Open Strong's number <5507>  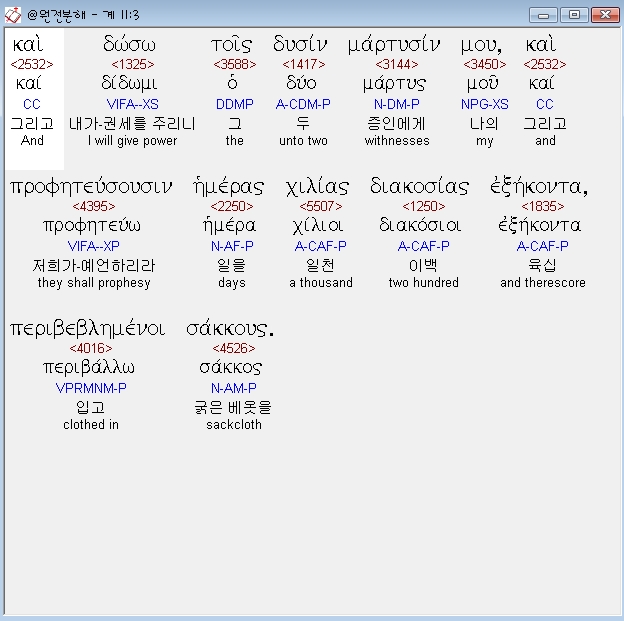321,206
